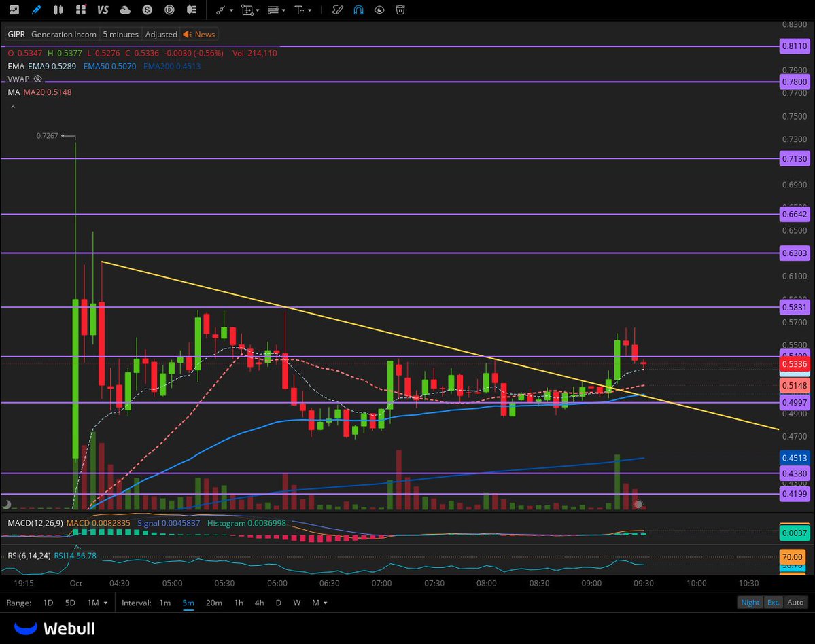Image resolution: width=815 pixels, height=644 pixels.
Task: Expand the measure tool dropdown arrow
Action: 258,10
